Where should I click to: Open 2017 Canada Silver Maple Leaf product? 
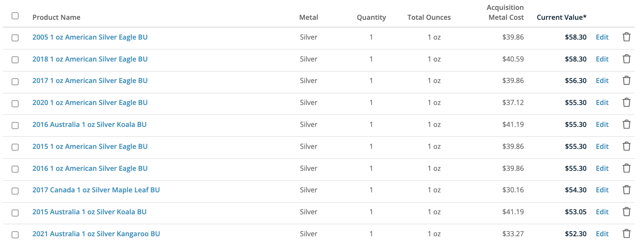[x=96, y=190]
